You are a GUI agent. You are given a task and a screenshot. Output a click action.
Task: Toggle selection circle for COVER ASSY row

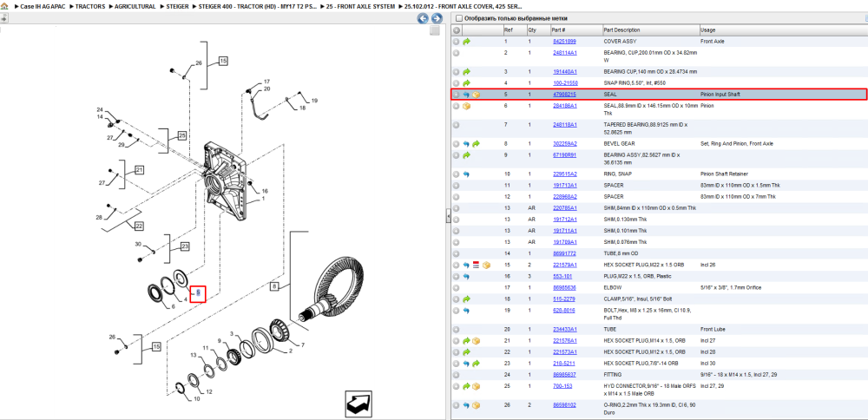pyautogui.click(x=457, y=42)
